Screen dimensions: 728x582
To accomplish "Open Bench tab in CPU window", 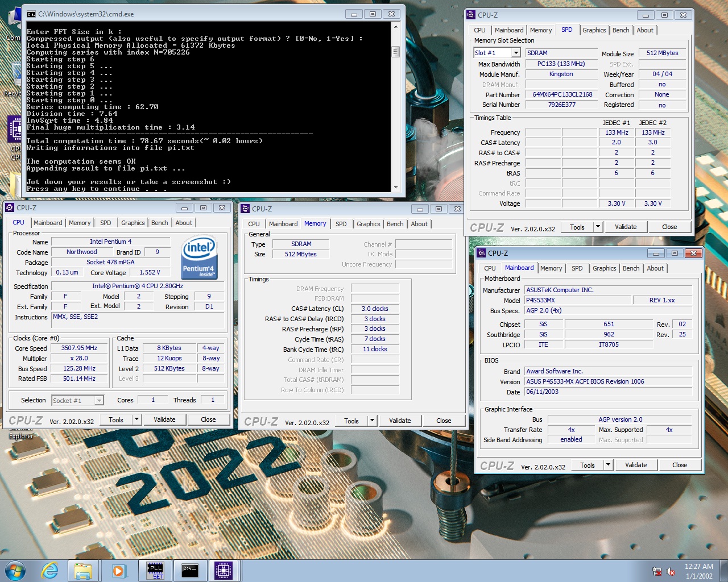I will pyautogui.click(x=159, y=223).
